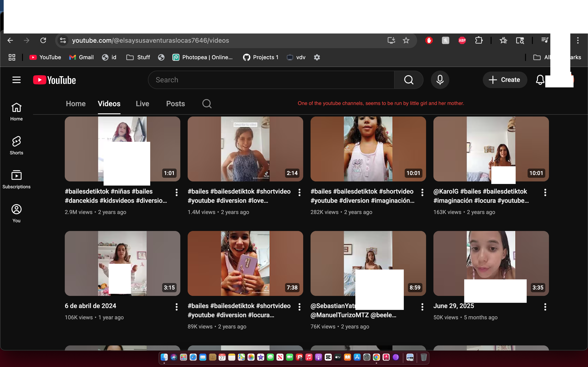Focus the YouTube Search field
This screenshot has width=588, height=367.
tap(271, 80)
